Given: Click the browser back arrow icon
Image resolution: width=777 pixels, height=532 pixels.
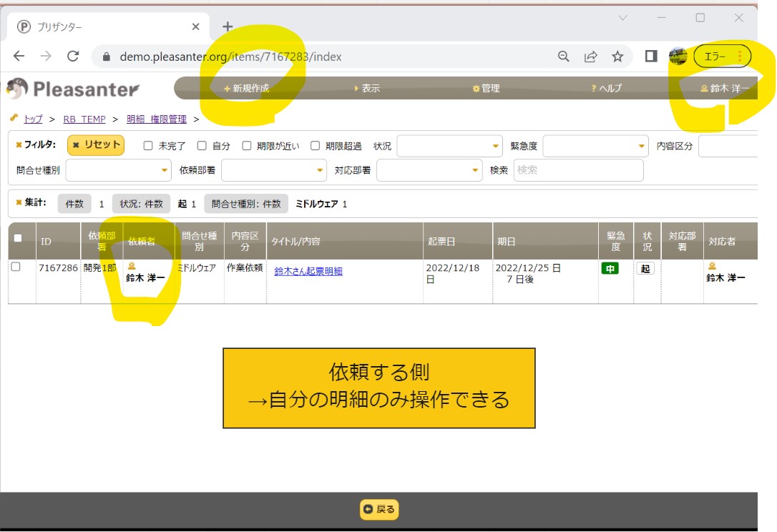Looking at the screenshot, I should (x=19, y=56).
